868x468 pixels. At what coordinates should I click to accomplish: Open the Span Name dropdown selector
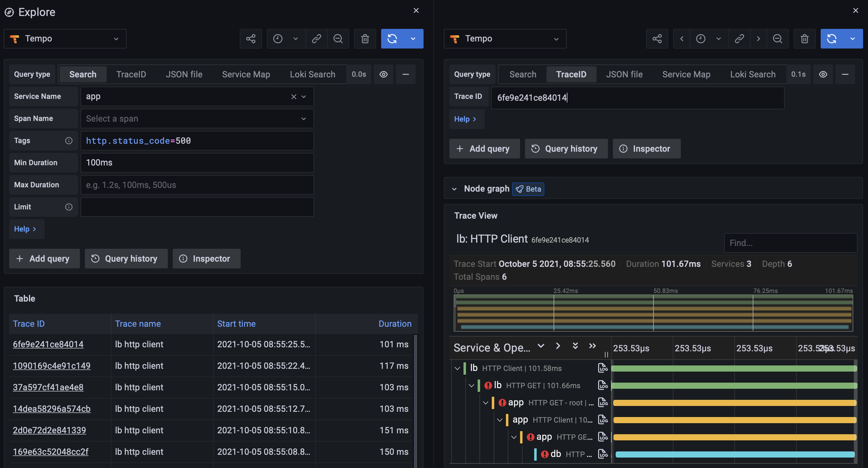coord(197,118)
